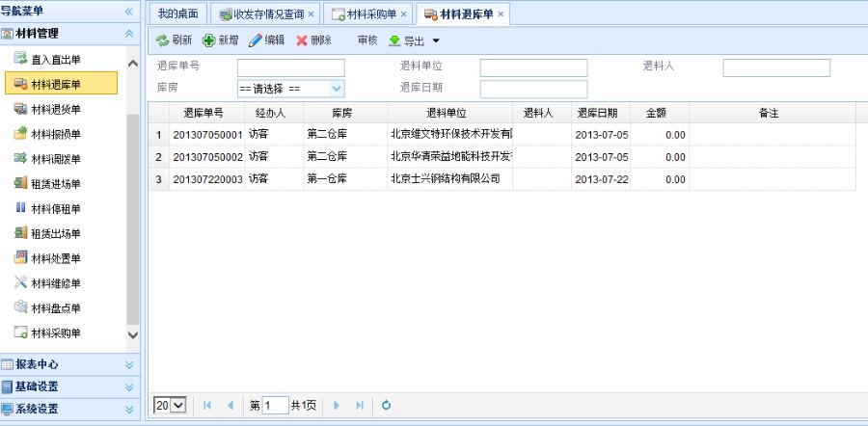Sort by 退库日期 column header
The image size is (868, 426).
601,114
